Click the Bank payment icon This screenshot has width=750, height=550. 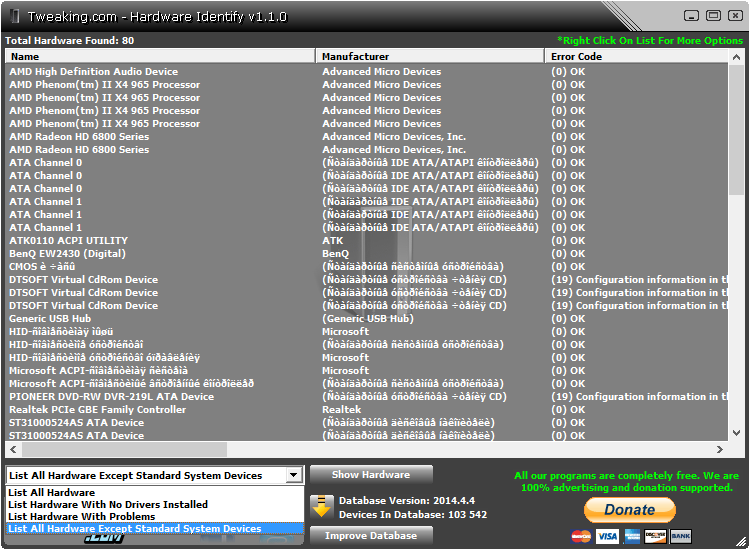point(681,537)
